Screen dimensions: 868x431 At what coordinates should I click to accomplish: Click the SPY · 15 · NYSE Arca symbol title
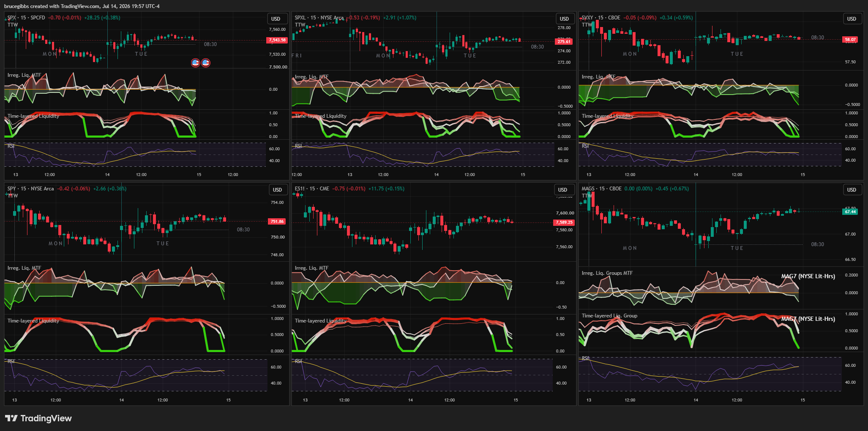[x=31, y=189]
